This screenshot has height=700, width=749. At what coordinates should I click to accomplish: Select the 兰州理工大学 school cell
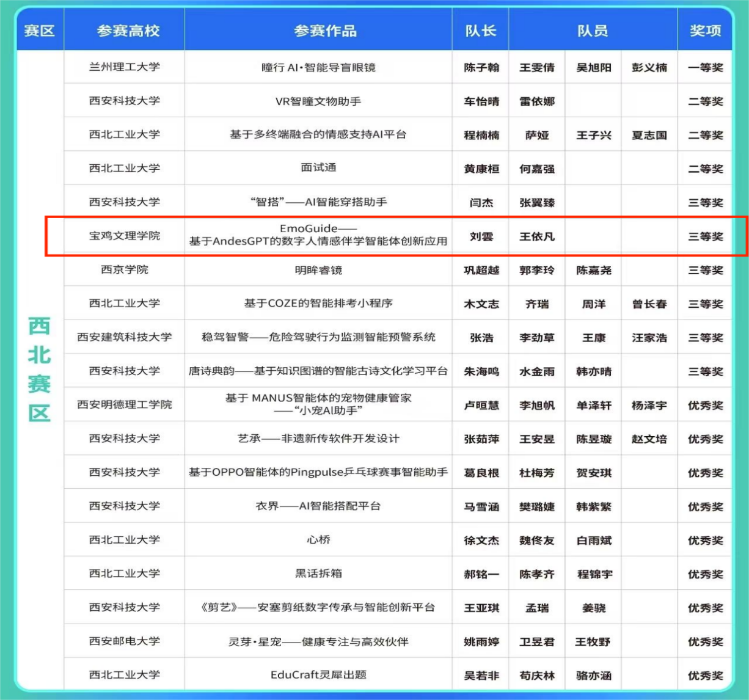pyautogui.click(x=124, y=67)
